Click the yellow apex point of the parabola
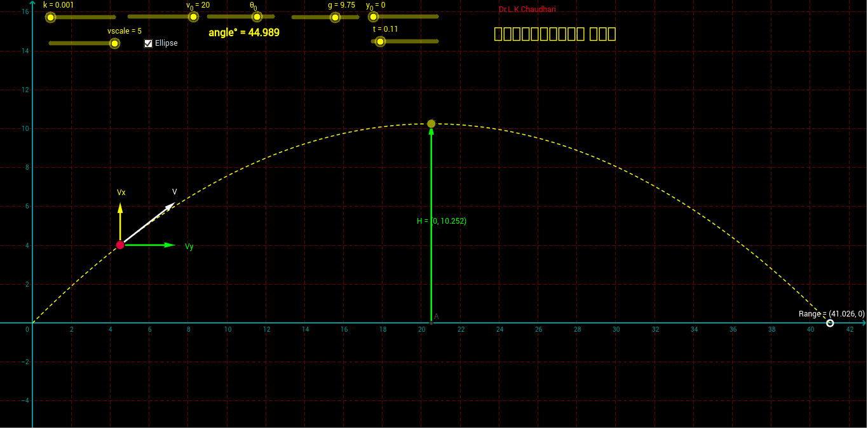868x429 pixels. point(432,123)
